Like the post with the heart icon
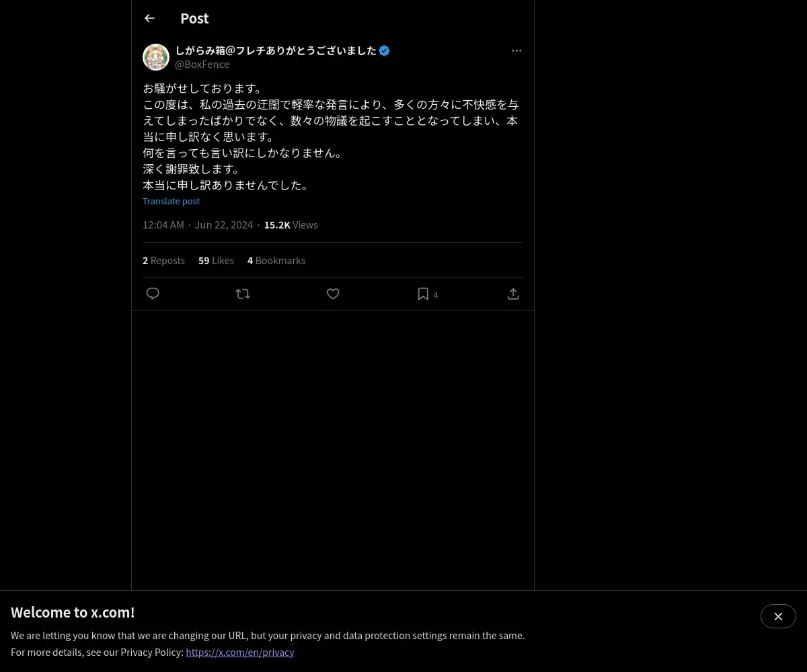This screenshot has width=807, height=672. [333, 294]
